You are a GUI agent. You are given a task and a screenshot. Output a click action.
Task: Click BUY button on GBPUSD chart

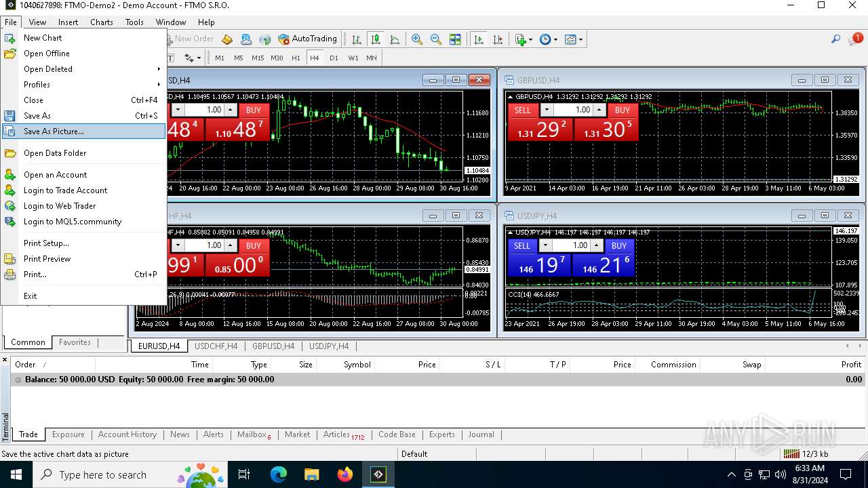tap(623, 110)
